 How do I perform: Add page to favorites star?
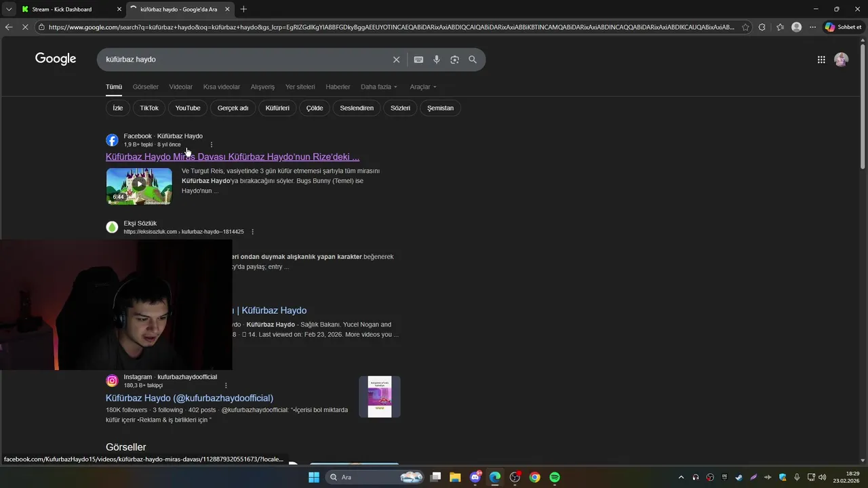[746, 27]
